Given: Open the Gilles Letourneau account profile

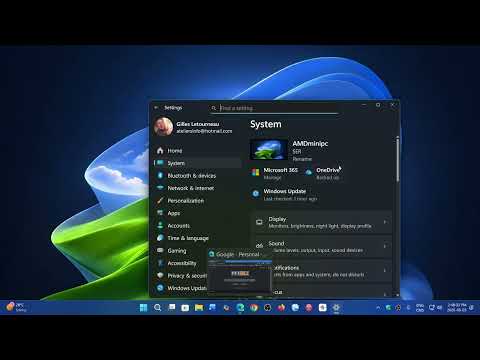Looking at the screenshot, I should [x=193, y=127].
